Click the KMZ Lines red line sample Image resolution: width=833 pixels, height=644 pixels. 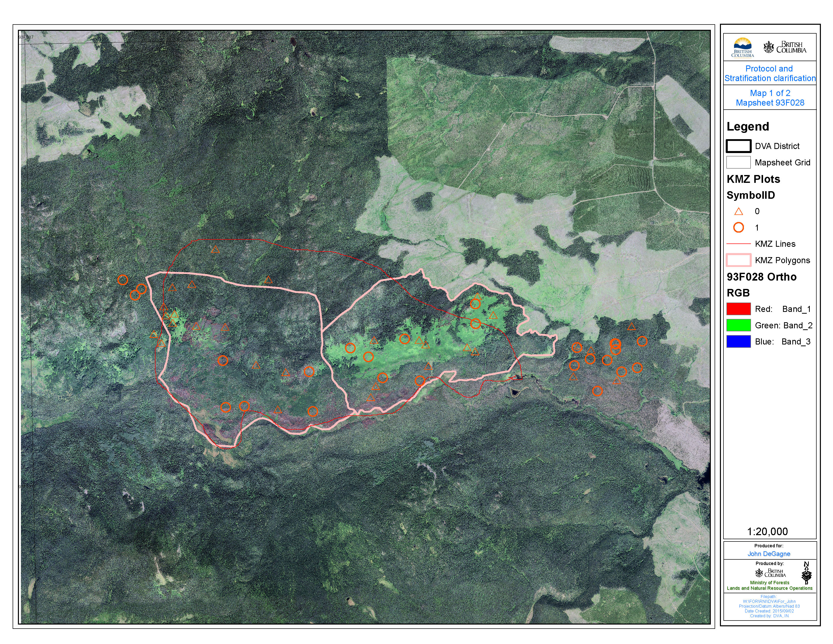pyautogui.click(x=738, y=243)
